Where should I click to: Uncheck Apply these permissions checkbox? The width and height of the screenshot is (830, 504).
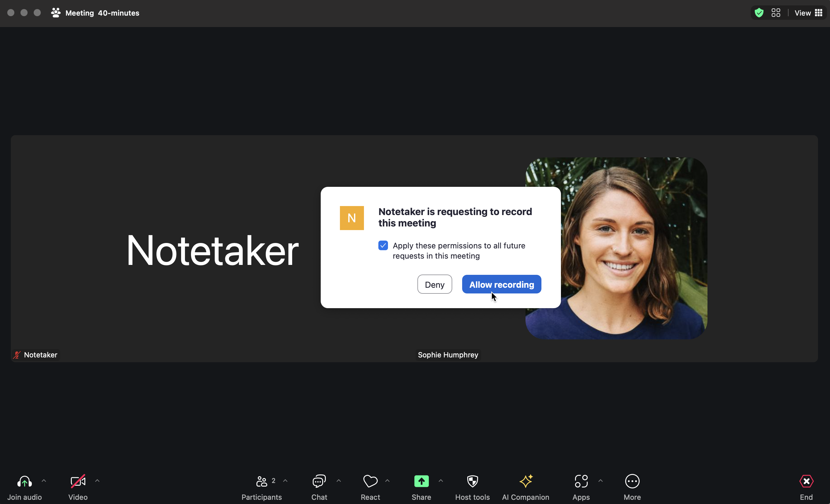pyautogui.click(x=383, y=245)
